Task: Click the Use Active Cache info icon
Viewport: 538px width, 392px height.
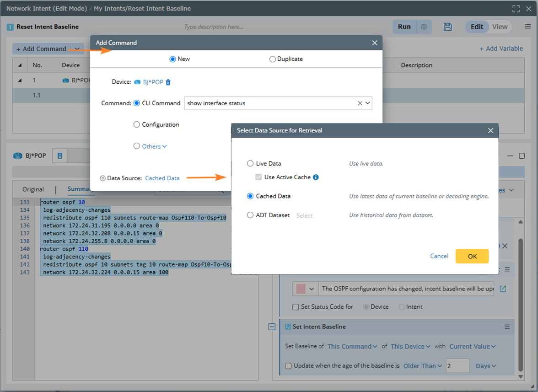Action: [x=316, y=177]
